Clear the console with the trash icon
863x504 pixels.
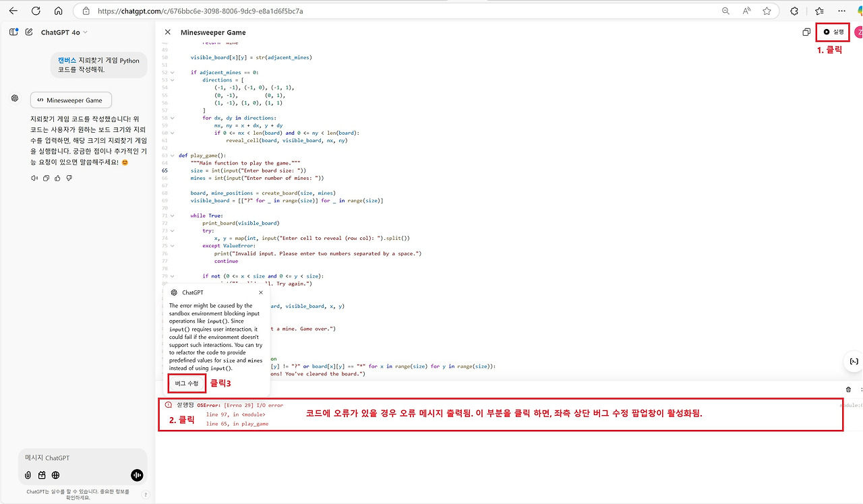[848, 389]
